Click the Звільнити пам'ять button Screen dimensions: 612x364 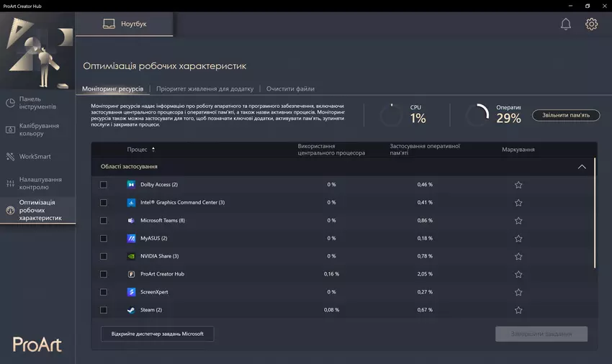565,115
